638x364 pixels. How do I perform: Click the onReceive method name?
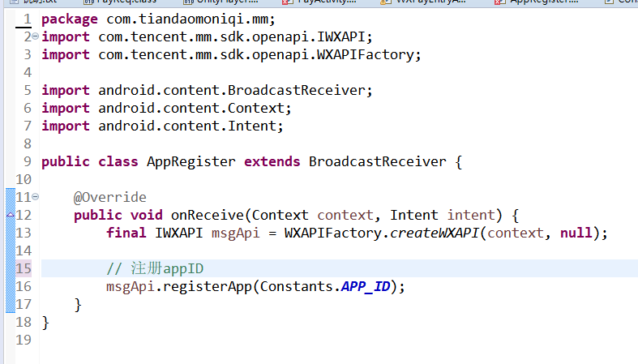(207, 215)
